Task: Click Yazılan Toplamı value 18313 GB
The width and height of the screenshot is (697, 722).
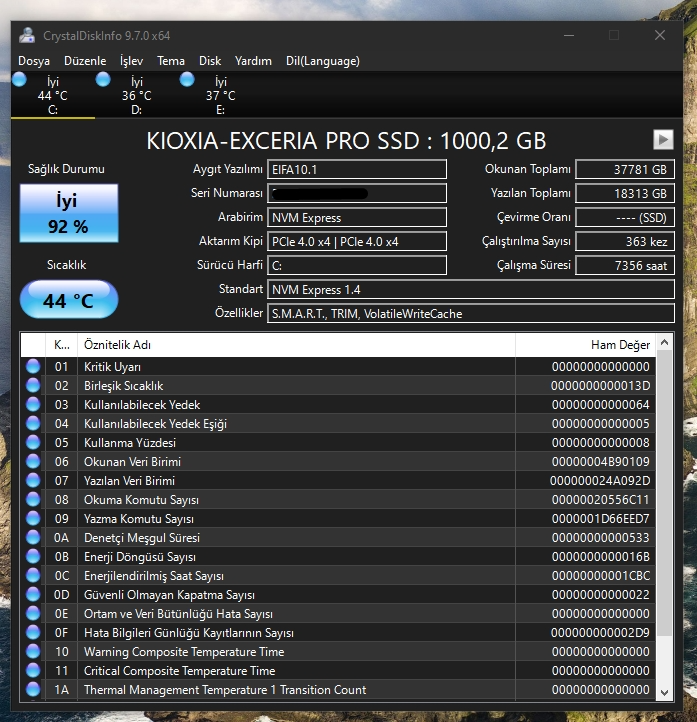Action: 625,193
